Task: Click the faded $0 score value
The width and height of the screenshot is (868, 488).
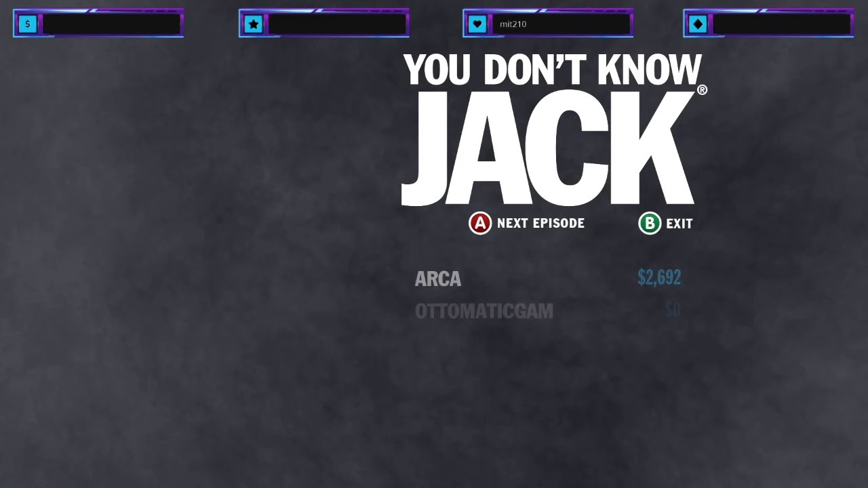Action: point(673,310)
